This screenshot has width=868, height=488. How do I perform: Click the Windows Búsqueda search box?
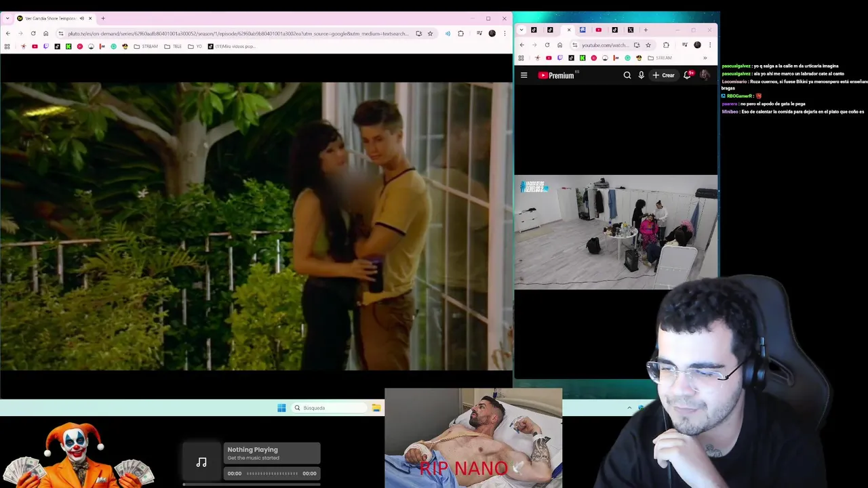[x=330, y=408]
